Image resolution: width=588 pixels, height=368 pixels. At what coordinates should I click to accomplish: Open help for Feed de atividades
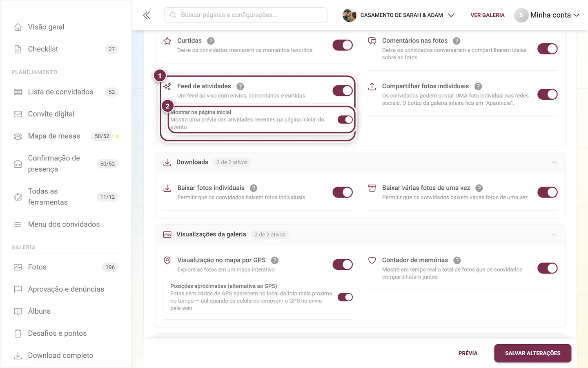coord(240,86)
